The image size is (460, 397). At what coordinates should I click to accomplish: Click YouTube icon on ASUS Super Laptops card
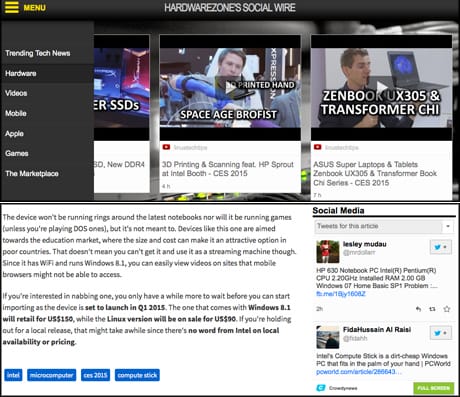pos(317,147)
